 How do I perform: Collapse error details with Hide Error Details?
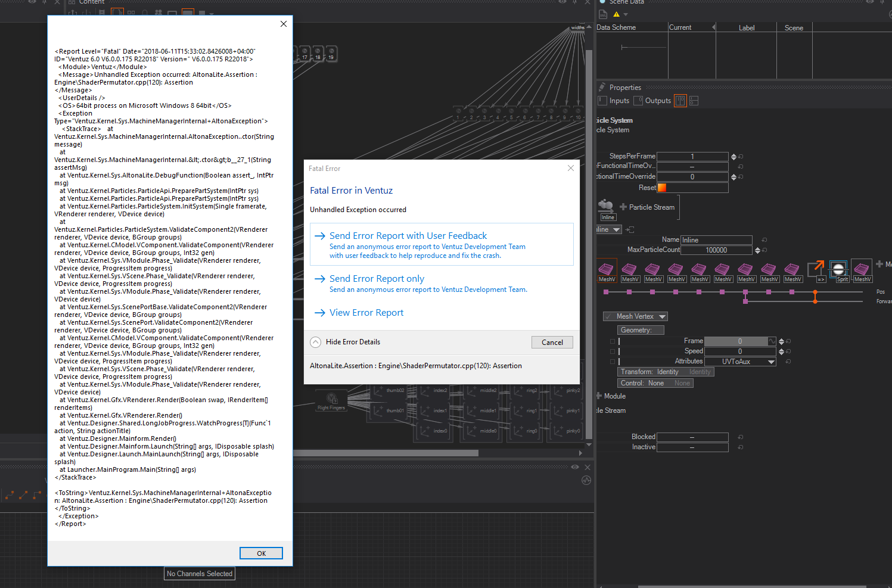pos(316,342)
